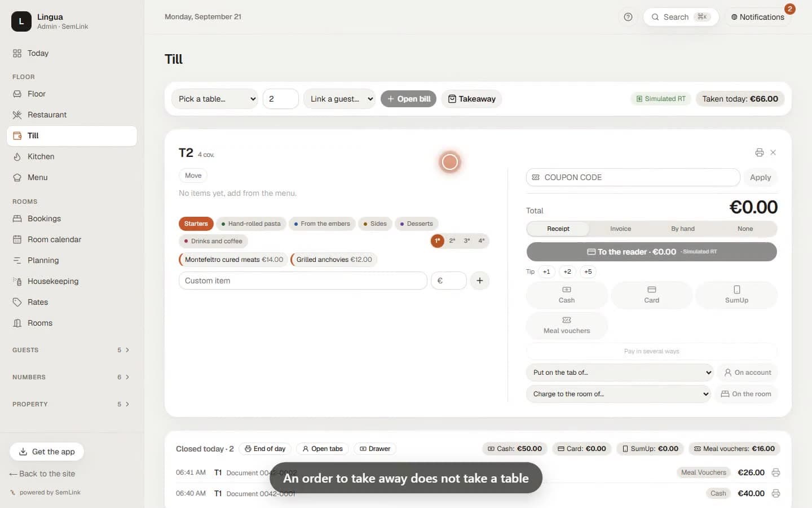
Task: Select Invoice document type
Action: [x=620, y=229]
